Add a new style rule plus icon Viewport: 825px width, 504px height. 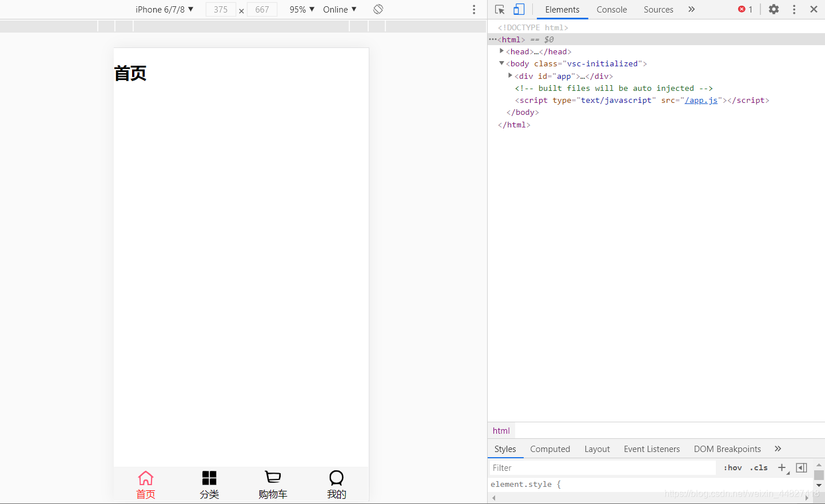(782, 467)
